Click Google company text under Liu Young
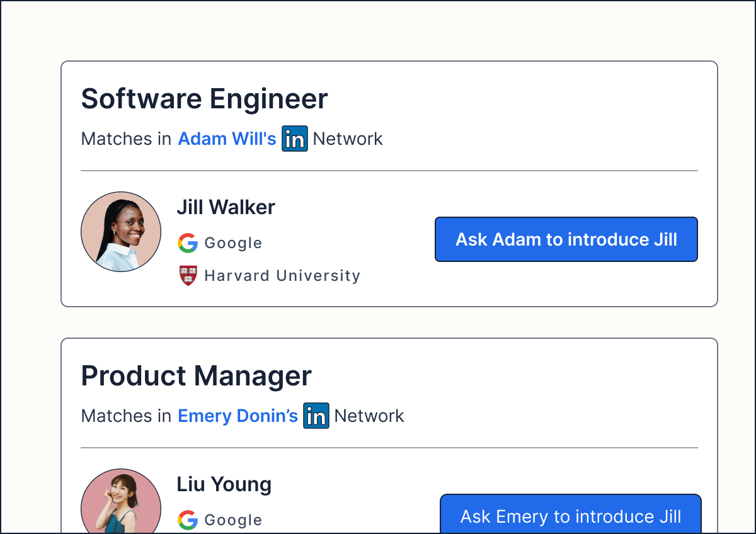 coord(233,520)
